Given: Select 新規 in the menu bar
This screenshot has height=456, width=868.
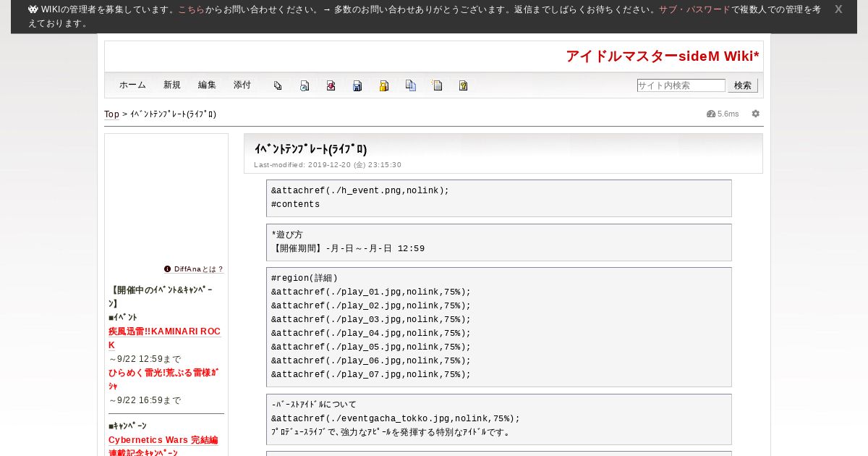Looking at the screenshot, I should coord(172,85).
